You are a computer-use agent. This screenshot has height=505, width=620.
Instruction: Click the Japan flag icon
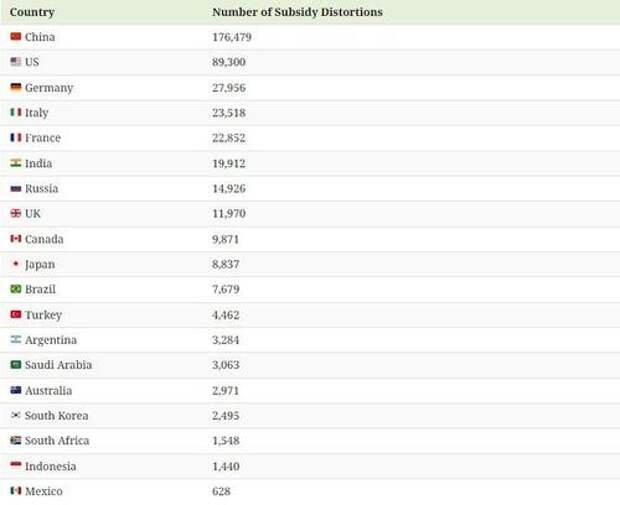click(16, 264)
